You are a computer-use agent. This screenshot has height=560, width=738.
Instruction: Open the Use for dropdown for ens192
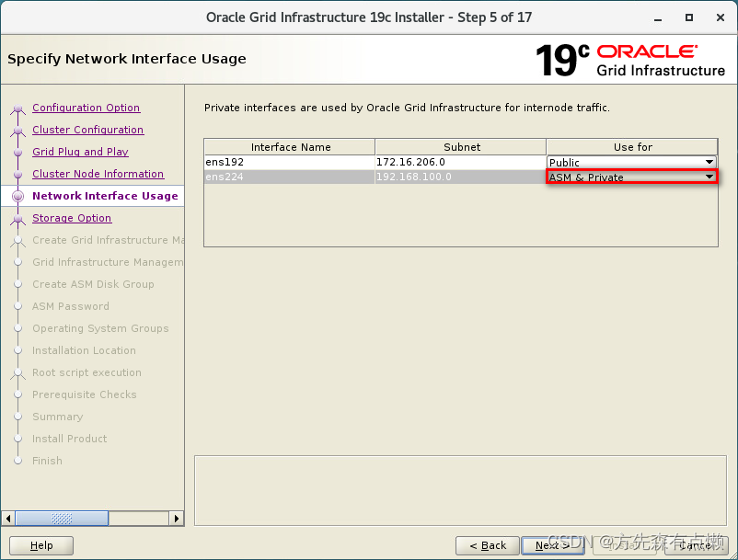(631, 162)
